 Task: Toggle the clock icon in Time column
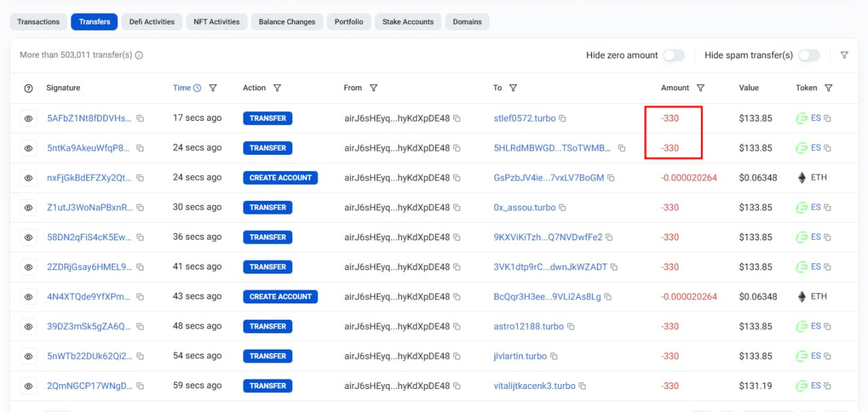[197, 88]
